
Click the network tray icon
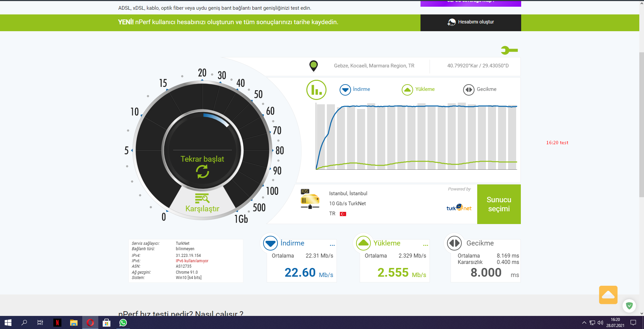coord(592,323)
